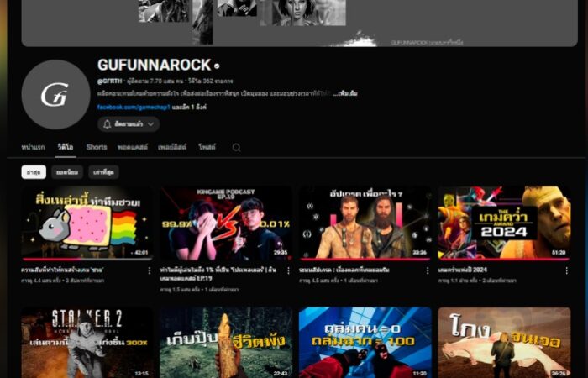Open the upgrade system video thumbnail with two men
Image resolution: width=588 pixels, height=378 pixels.
[x=365, y=223]
